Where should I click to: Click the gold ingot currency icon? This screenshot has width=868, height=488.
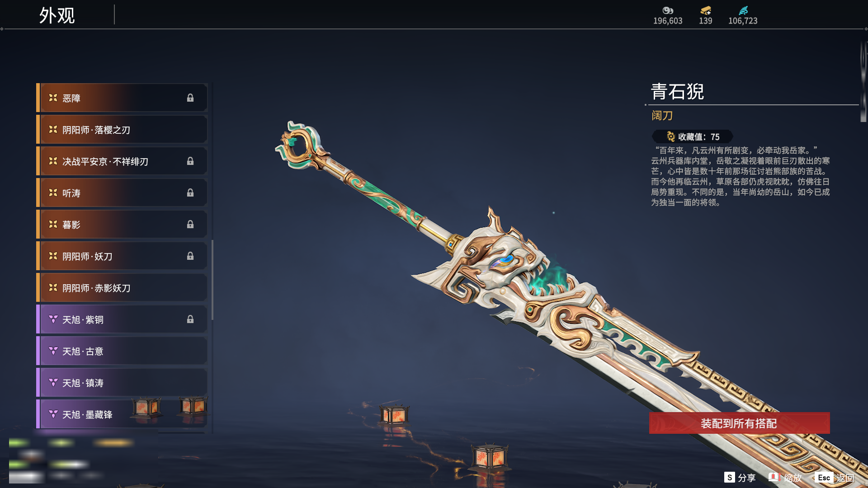tap(706, 10)
